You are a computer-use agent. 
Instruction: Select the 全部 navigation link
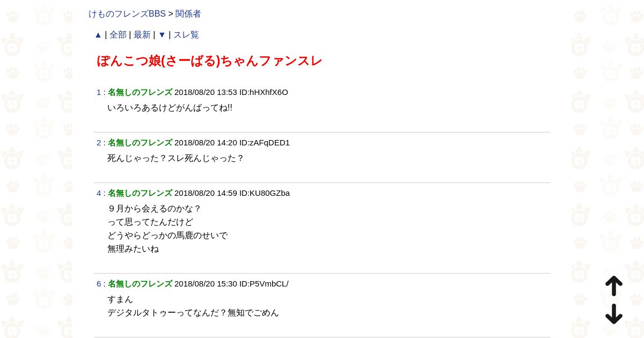[x=118, y=35]
